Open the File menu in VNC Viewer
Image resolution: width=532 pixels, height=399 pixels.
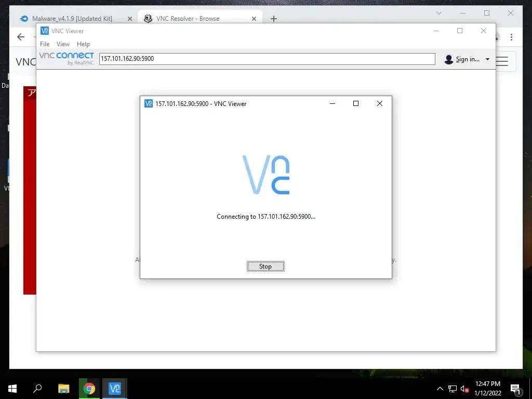pyautogui.click(x=45, y=44)
